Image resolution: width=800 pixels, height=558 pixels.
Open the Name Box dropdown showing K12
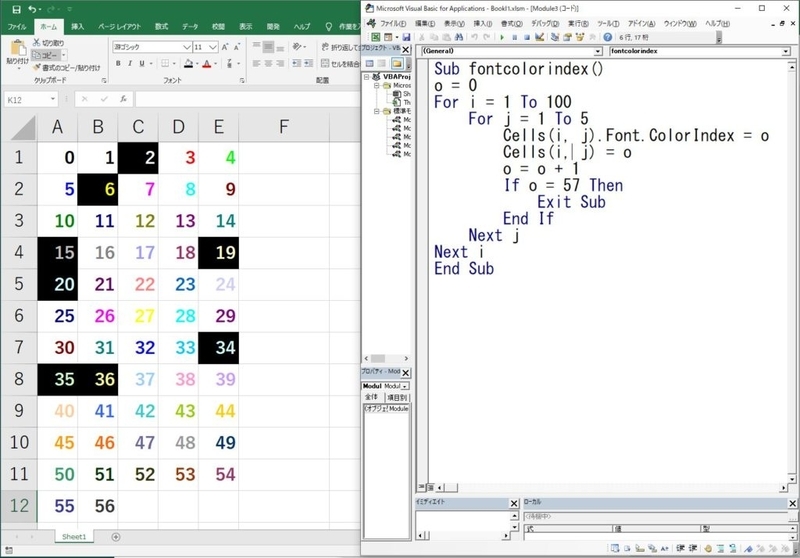53,99
